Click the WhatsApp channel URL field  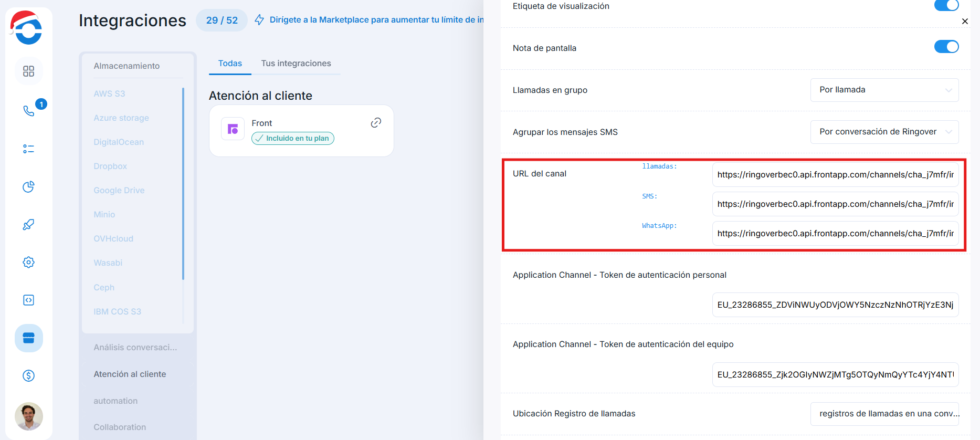click(835, 234)
